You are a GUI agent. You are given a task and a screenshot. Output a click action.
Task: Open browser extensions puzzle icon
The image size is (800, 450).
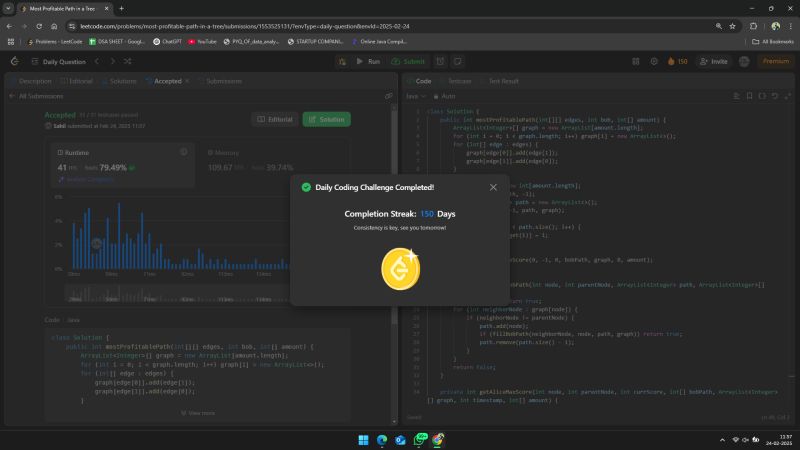pyautogui.click(x=754, y=26)
